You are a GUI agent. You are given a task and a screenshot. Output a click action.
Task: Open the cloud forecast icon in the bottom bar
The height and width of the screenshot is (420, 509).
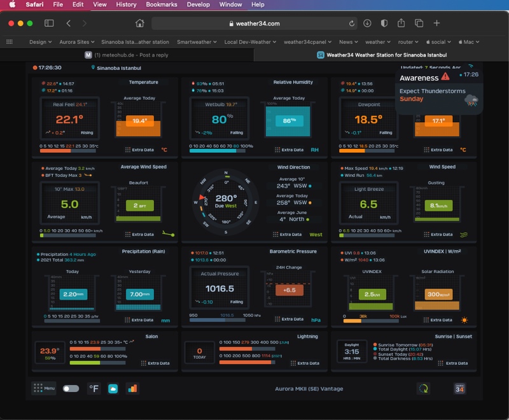click(x=113, y=389)
